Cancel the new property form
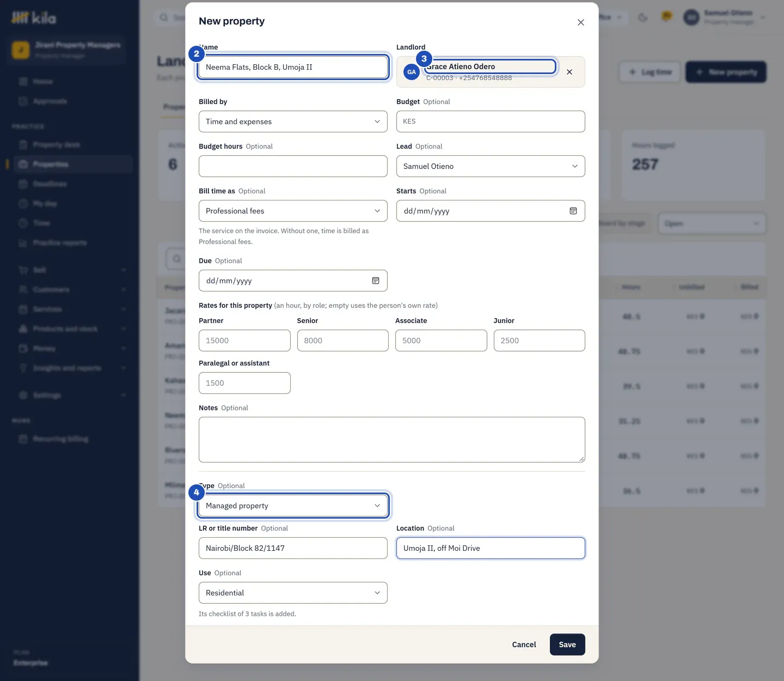The width and height of the screenshot is (784, 681). pos(524,644)
